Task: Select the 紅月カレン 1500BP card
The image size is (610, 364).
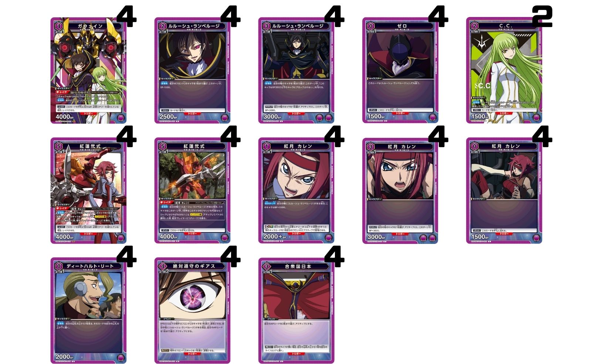Action: point(504,190)
